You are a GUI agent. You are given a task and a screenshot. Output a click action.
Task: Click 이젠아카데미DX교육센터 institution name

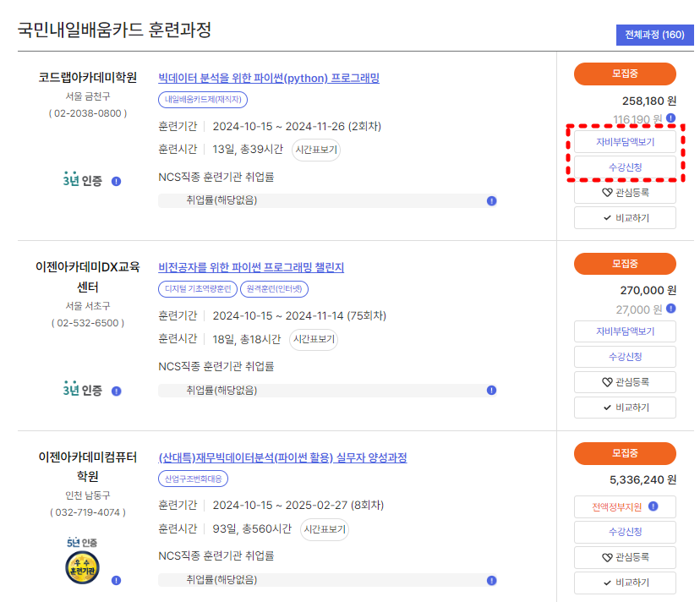(88, 276)
